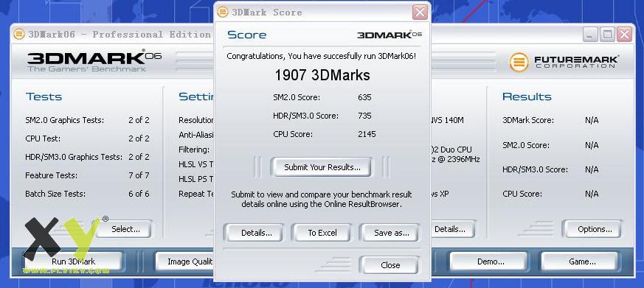The image size is (644, 288).
Task: Click the 1907 3DMarks score text
Action: [x=322, y=75]
